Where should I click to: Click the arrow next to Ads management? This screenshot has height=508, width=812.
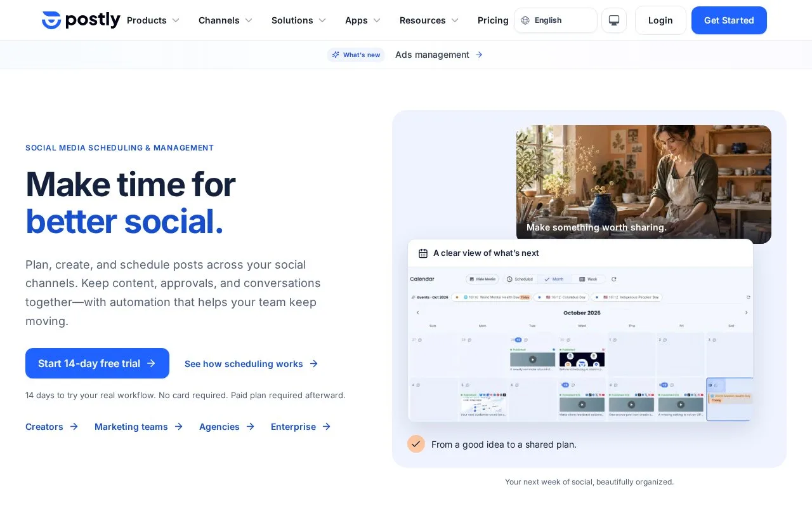479,55
